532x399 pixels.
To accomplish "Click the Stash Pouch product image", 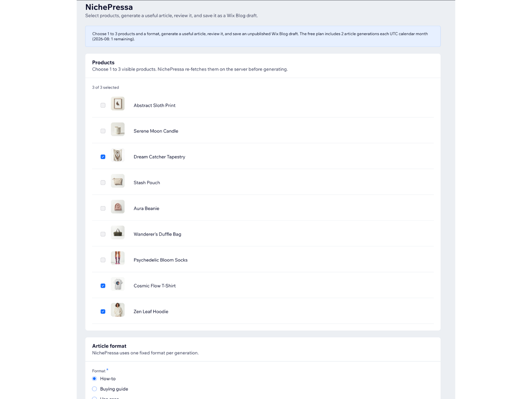I will tap(118, 181).
